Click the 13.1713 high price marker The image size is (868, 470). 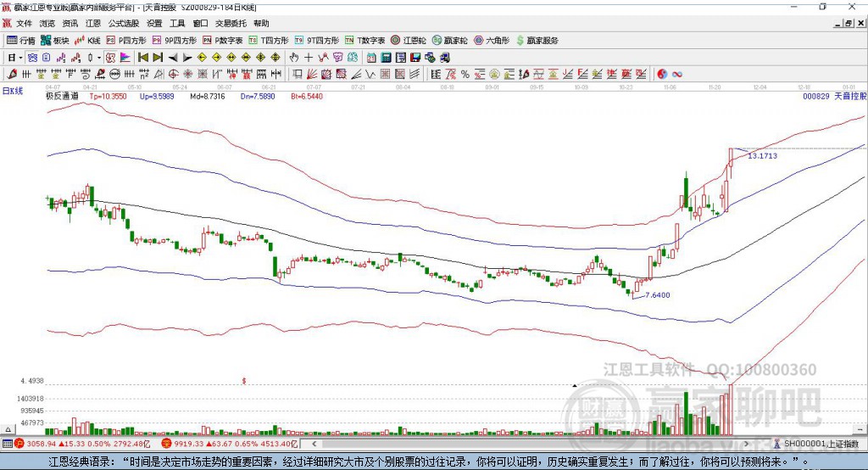[762, 156]
